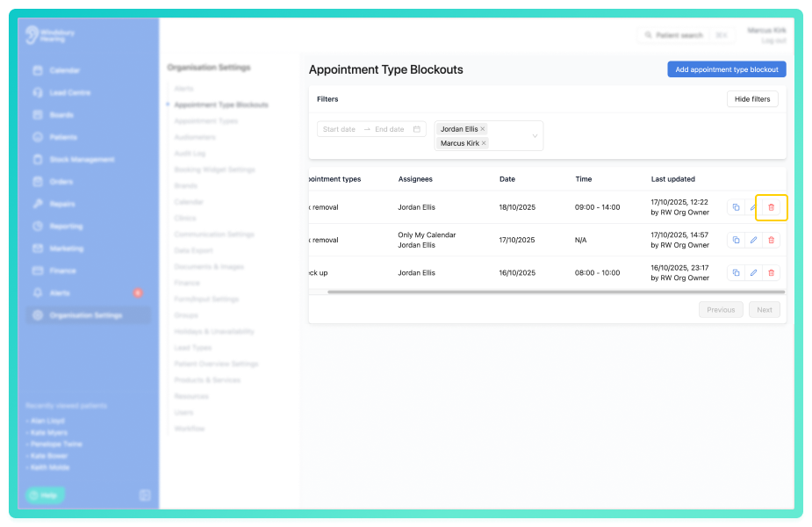This screenshot has height=527, width=812.
Task: Select Users settings item
Action: (x=183, y=413)
